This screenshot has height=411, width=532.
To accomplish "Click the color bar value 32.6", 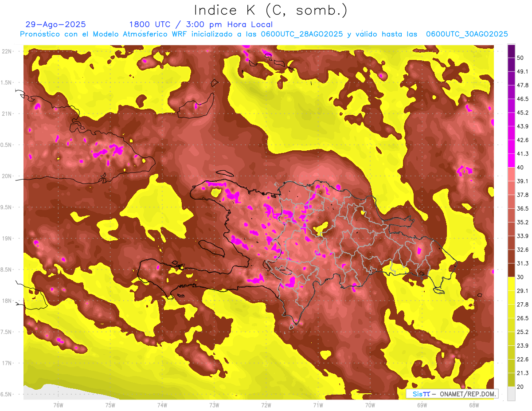I will (x=523, y=250).
